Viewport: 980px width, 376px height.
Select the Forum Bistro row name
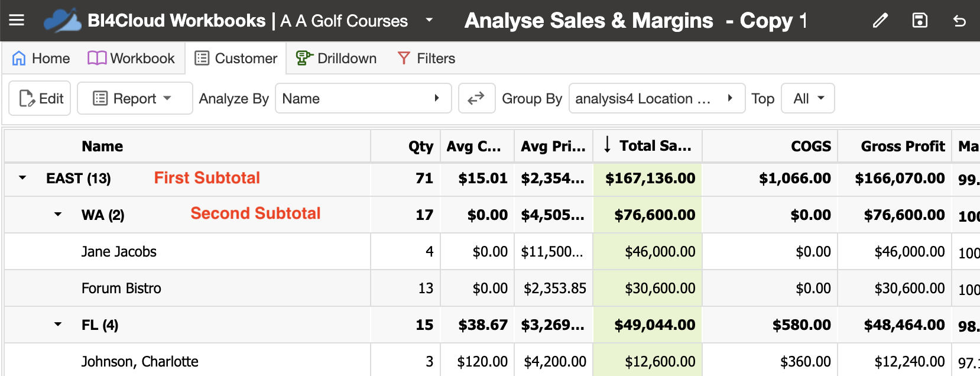tap(121, 289)
